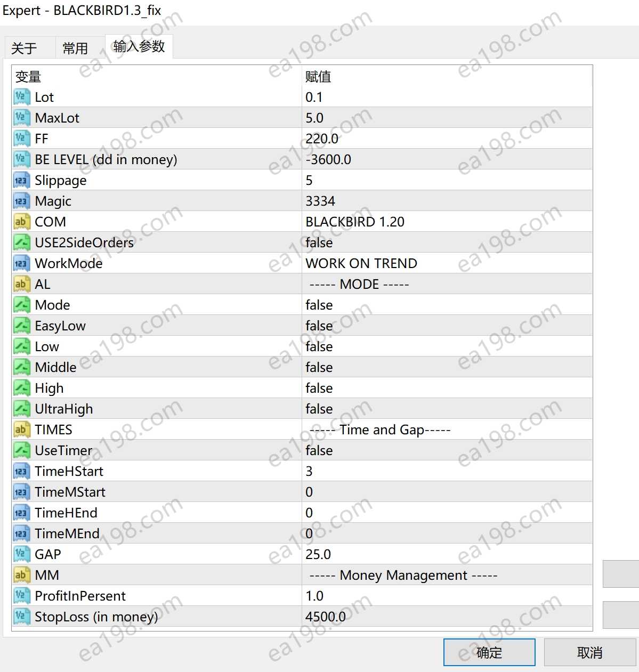Click the TimeHStart integer type icon
639x672 pixels.
click(21, 471)
